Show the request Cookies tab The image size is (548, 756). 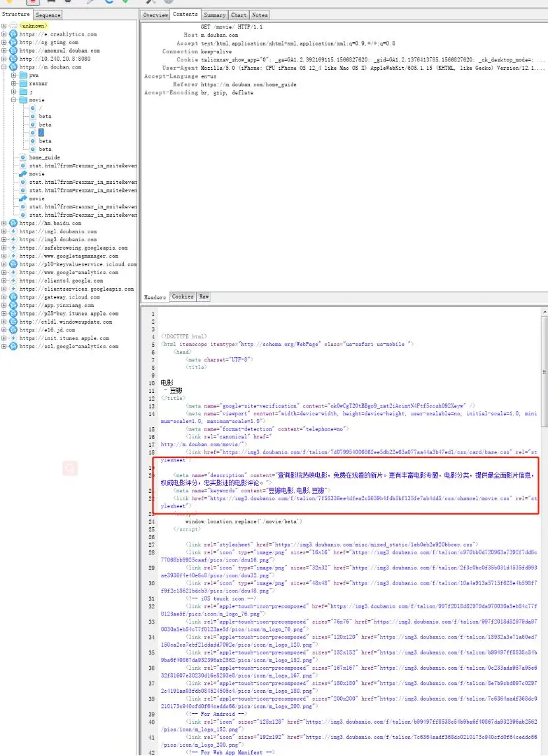[x=183, y=297]
